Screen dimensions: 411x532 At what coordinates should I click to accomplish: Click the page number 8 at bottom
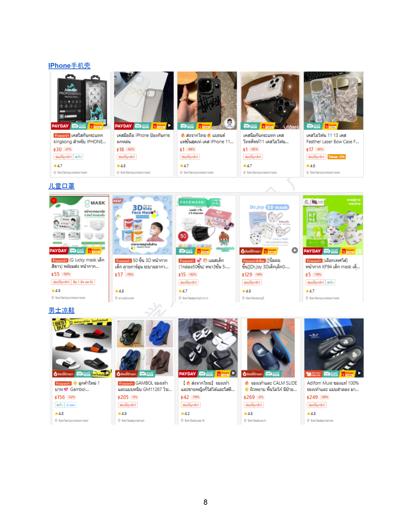(x=205, y=502)
